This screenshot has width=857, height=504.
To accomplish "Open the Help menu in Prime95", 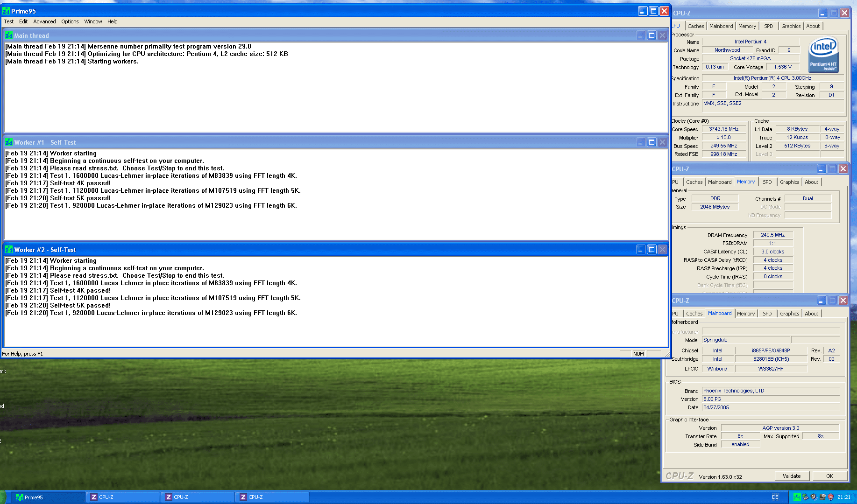I will point(112,21).
